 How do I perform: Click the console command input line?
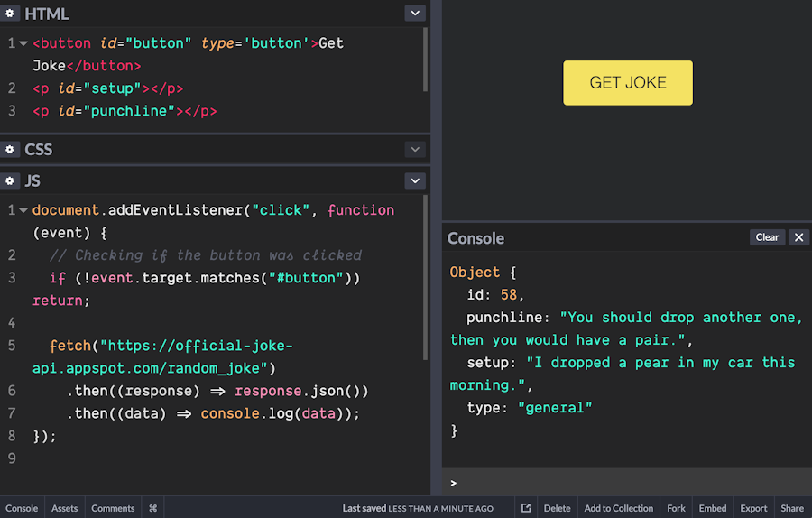[x=632, y=483]
